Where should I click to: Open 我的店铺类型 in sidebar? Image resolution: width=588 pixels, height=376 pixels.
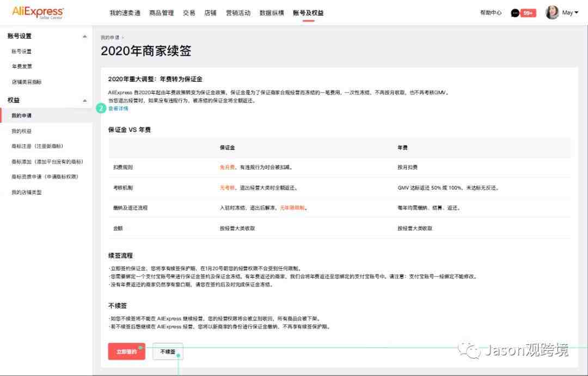pos(27,192)
